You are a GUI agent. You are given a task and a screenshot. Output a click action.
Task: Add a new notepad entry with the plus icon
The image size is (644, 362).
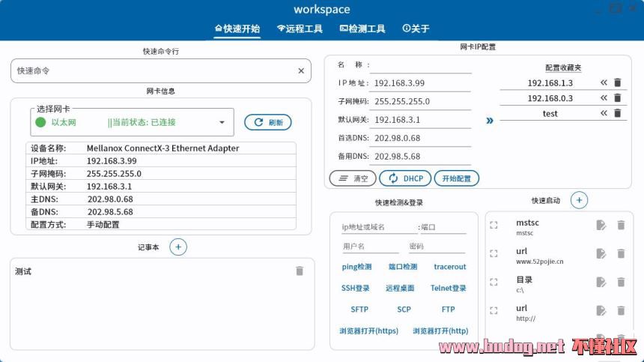[x=178, y=247]
